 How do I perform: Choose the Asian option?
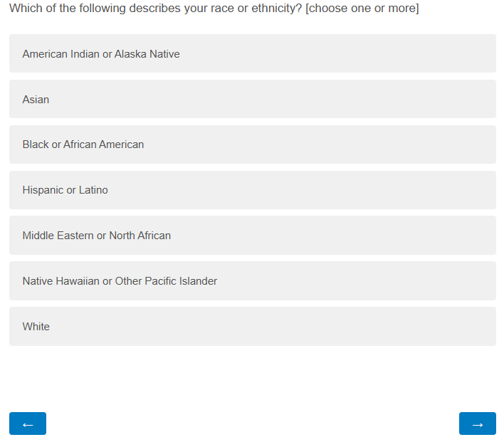[x=252, y=100]
